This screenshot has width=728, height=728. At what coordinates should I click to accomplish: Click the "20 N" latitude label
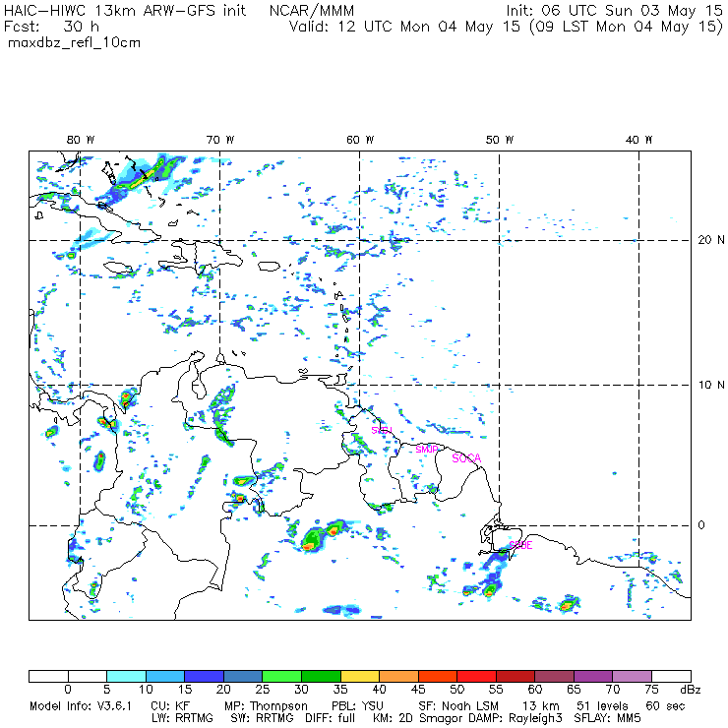(711, 240)
